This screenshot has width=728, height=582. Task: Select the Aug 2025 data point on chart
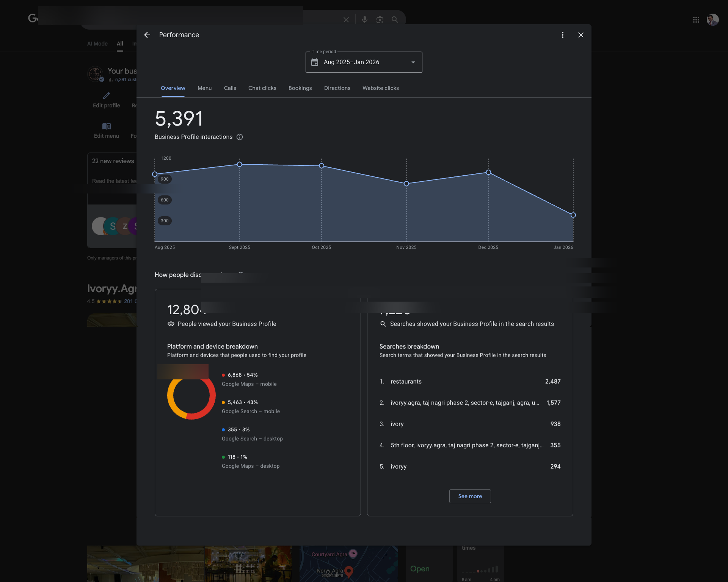tap(155, 174)
